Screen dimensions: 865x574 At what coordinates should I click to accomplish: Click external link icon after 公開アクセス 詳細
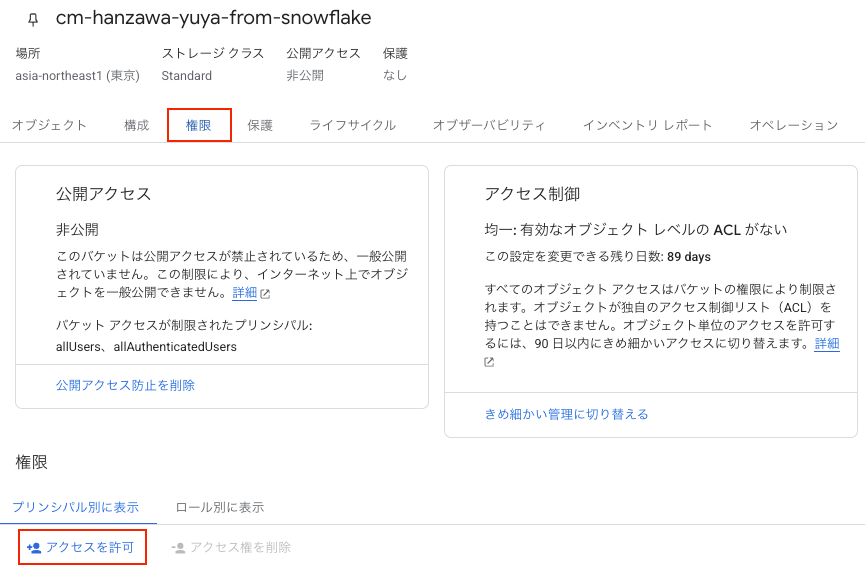pos(265,294)
